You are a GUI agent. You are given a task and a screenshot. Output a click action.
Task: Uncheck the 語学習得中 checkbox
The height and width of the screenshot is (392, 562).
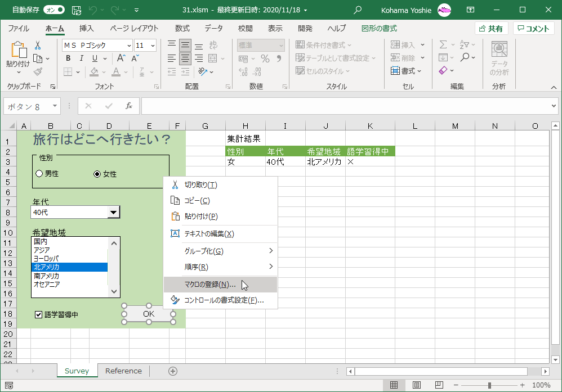click(39, 314)
